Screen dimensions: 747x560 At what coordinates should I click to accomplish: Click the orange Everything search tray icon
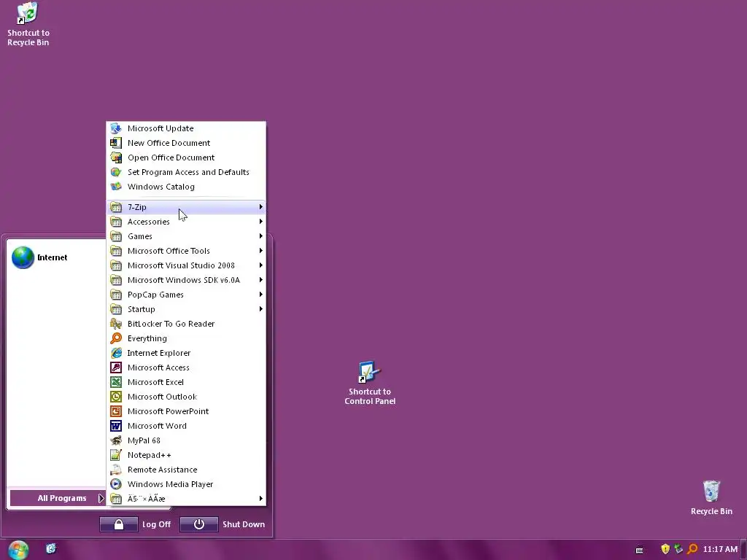[x=692, y=549]
